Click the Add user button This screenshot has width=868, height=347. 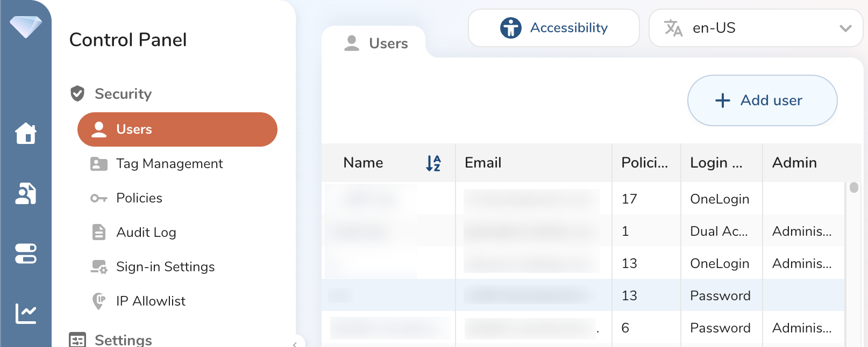762,100
